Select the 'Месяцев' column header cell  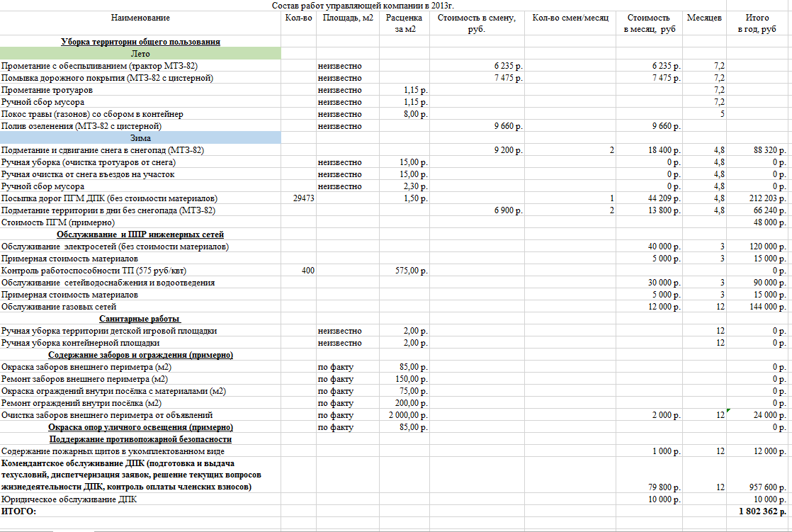(704, 18)
